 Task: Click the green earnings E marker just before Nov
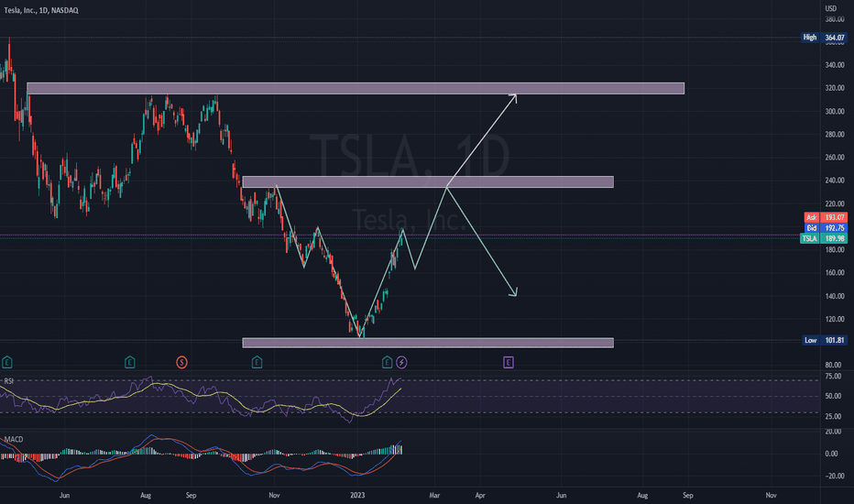pos(257,362)
